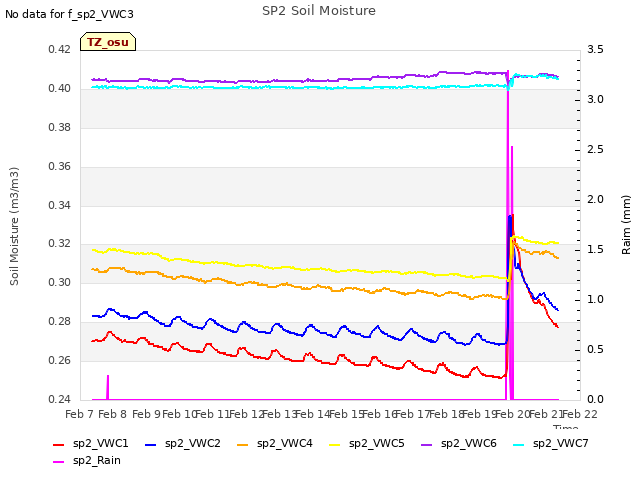Click the purple sp2_VWC6 legend color marker
Image resolution: width=640 pixels, height=480 pixels.
click(x=427, y=444)
